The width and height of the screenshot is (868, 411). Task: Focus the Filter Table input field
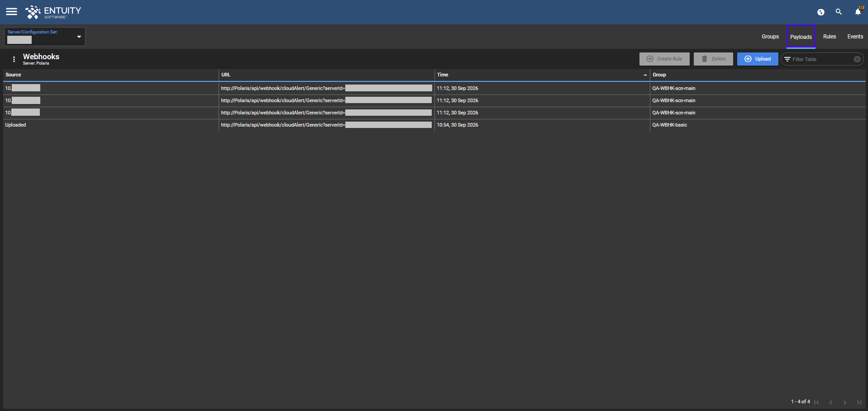[821, 59]
